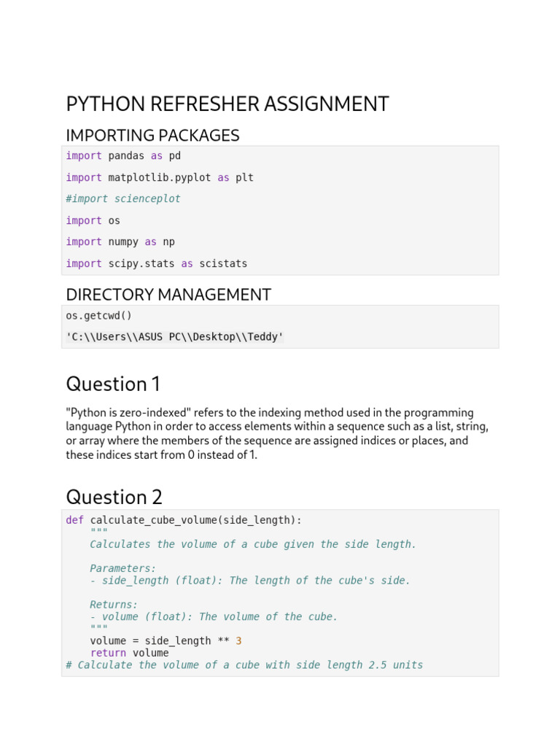The width and height of the screenshot is (560, 747).
Task: Click the "Question 2" heading
Action: point(114,497)
